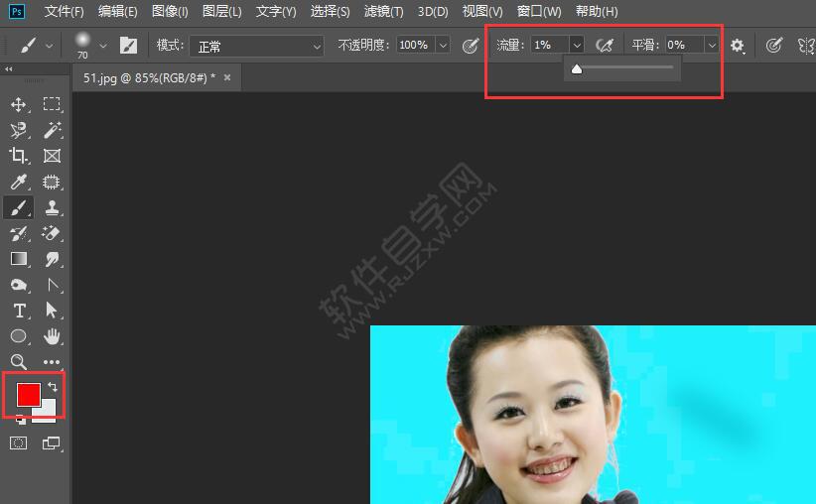
Task: Select the Frame tool
Action: (x=52, y=156)
